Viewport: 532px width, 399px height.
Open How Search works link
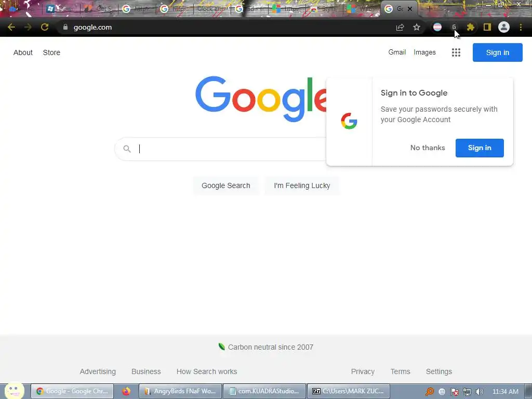coord(207,371)
